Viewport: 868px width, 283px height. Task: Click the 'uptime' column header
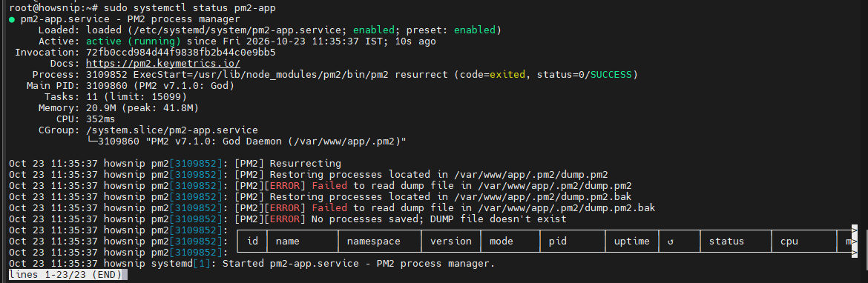631,242
